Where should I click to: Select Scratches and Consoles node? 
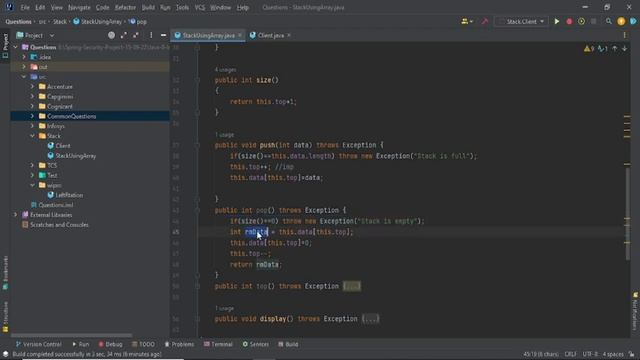click(x=59, y=224)
